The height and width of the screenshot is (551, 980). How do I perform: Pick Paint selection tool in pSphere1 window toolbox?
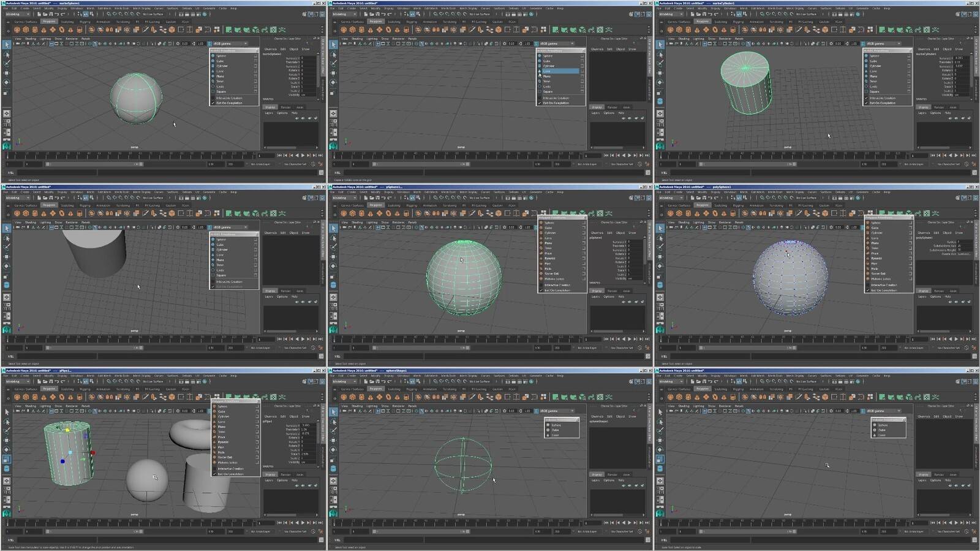[x=333, y=247]
